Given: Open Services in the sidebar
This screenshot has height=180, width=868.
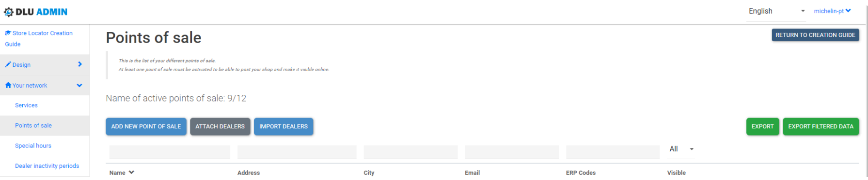Looking at the screenshot, I should point(26,105).
